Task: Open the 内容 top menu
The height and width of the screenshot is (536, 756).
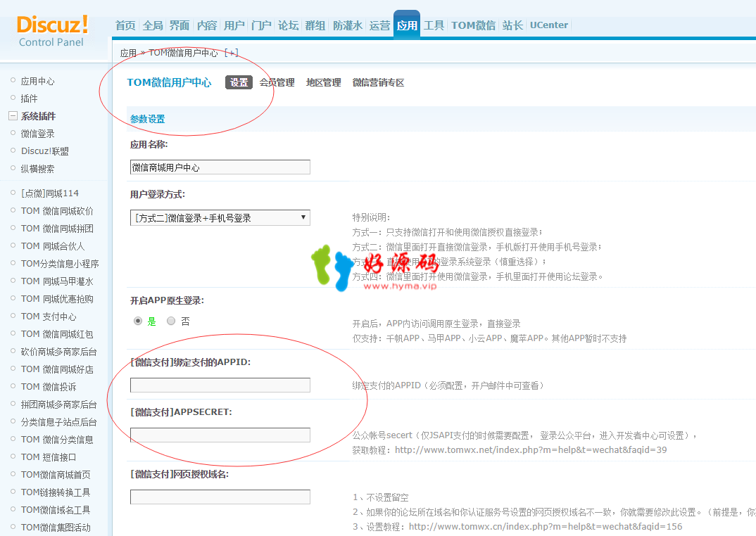Action: [207, 25]
